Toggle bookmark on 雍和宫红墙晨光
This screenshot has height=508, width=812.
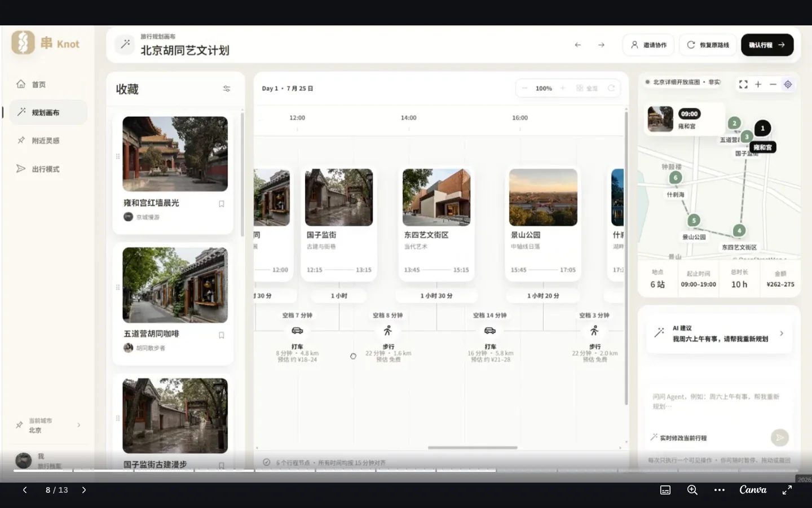(222, 204)
